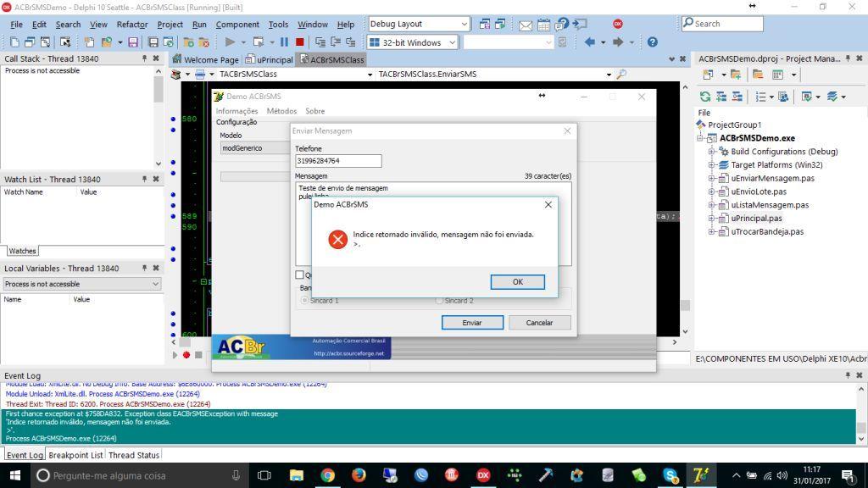This screenshot has width=868, height=488.
Task: Click Save current desktop layout icon
Action: pyautogui.click(x=484, y=24)
